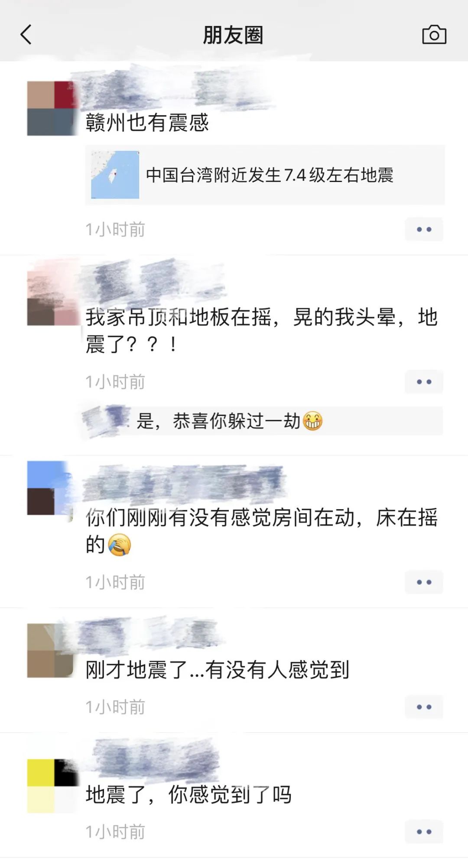Select the post text 地震了，你感觉到了吗
Image resolution: width=468 pixels, height=868 pixels.
[x=188, y=795]
